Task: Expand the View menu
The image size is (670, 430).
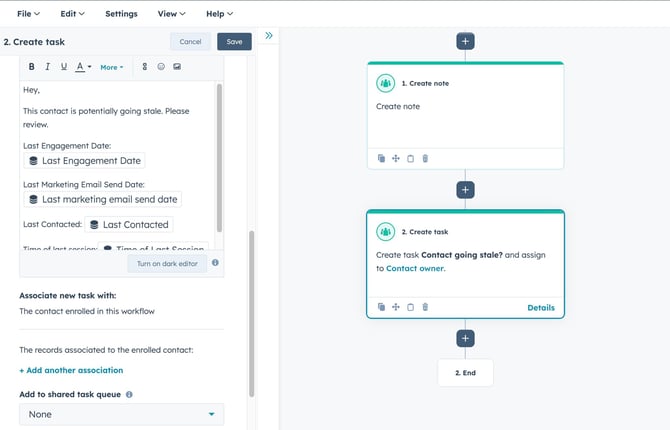Action: point(171,14)
